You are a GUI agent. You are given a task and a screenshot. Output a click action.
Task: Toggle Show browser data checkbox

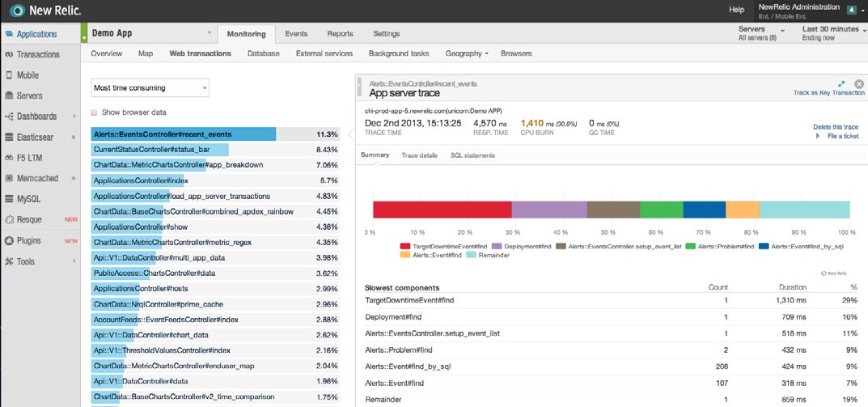click(x=94, y=112)
